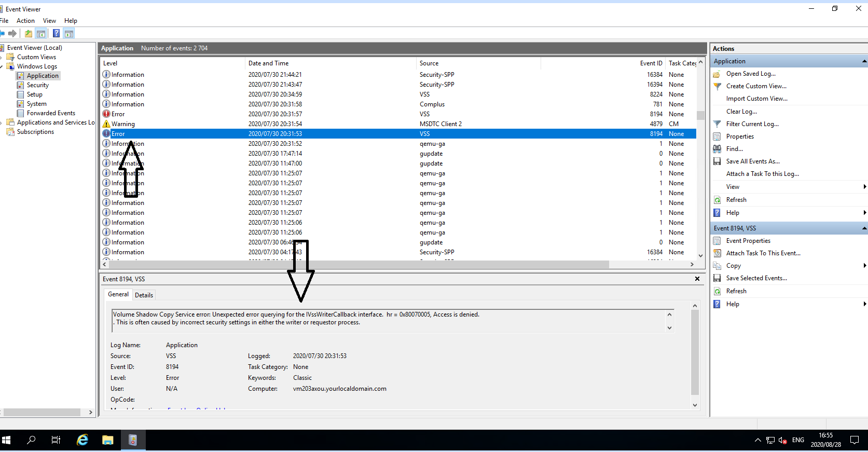868x452 pixels.
Task: Open Event Properties action
Action: [748, 241]
